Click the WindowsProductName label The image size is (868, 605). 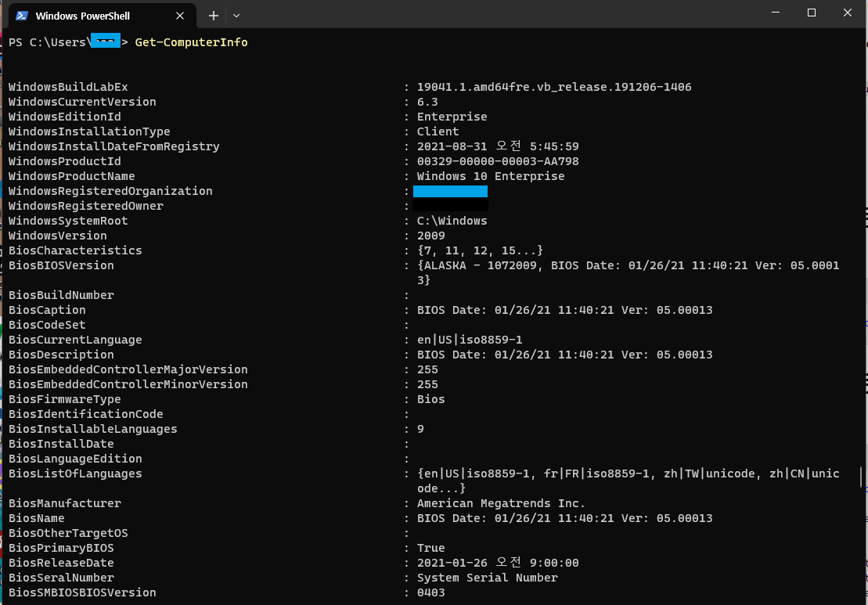(x=71, y=176)
